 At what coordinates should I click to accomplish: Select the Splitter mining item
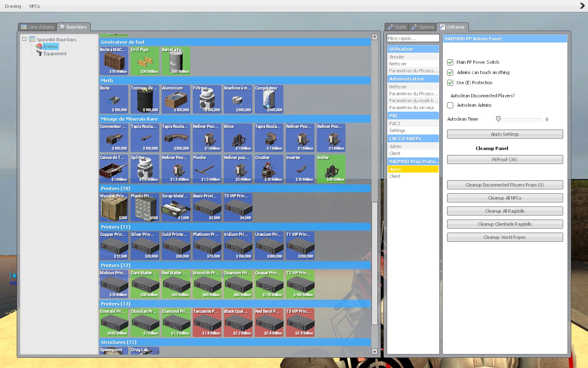(145, 169)
